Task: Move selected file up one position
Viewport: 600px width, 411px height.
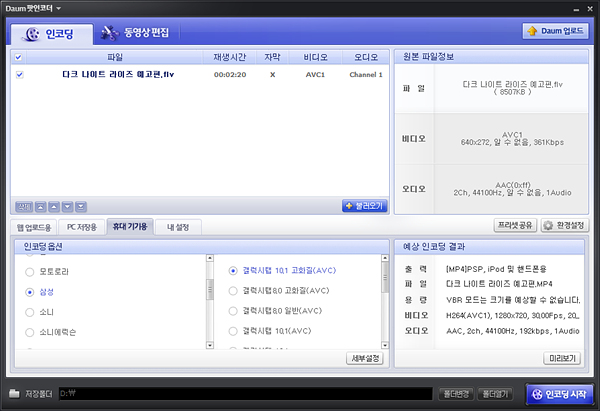Action: click(54, 207)
